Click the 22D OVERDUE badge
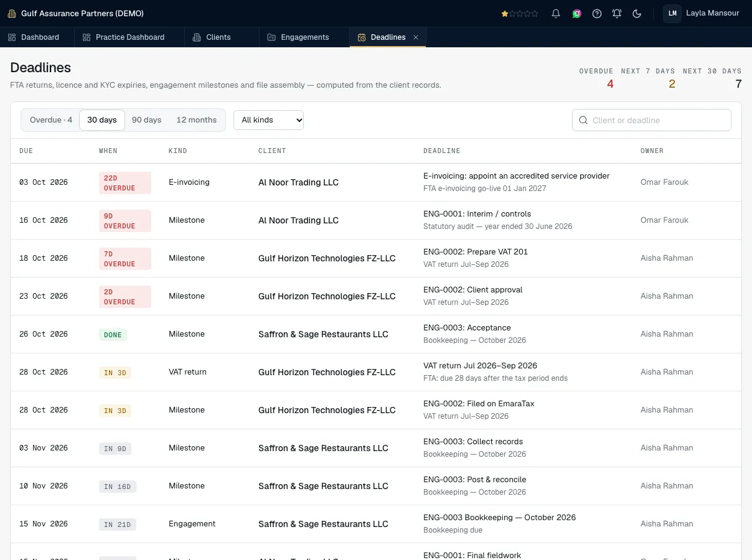The width and height of the screenshot is (752, 560). point(125,183)
